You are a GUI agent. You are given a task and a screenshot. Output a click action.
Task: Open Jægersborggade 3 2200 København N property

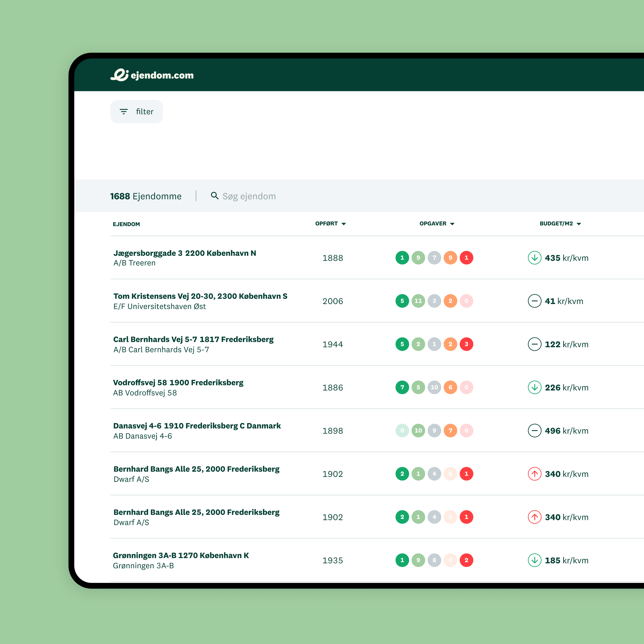(185, 253)
